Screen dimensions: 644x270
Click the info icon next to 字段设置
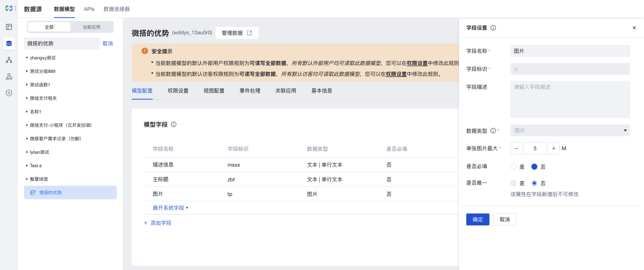(x=493, y=28)
